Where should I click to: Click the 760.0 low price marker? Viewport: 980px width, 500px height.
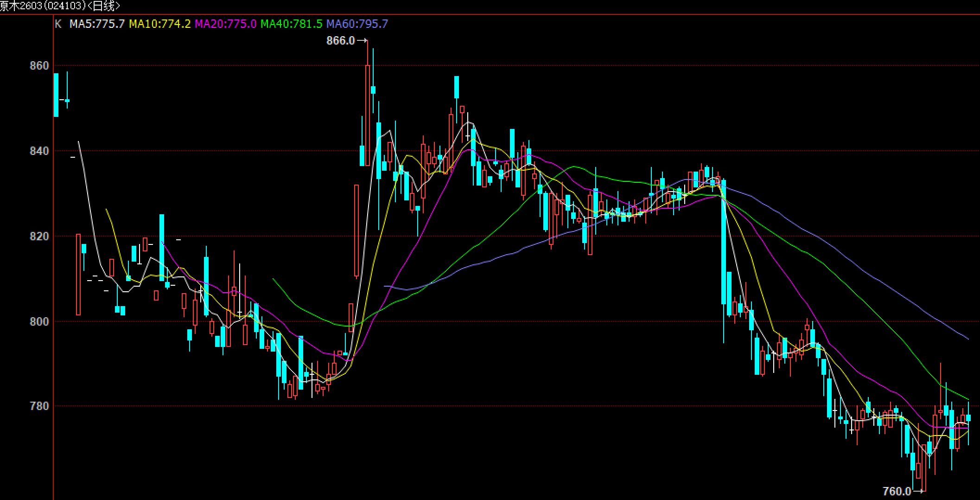tap(897, 491)
